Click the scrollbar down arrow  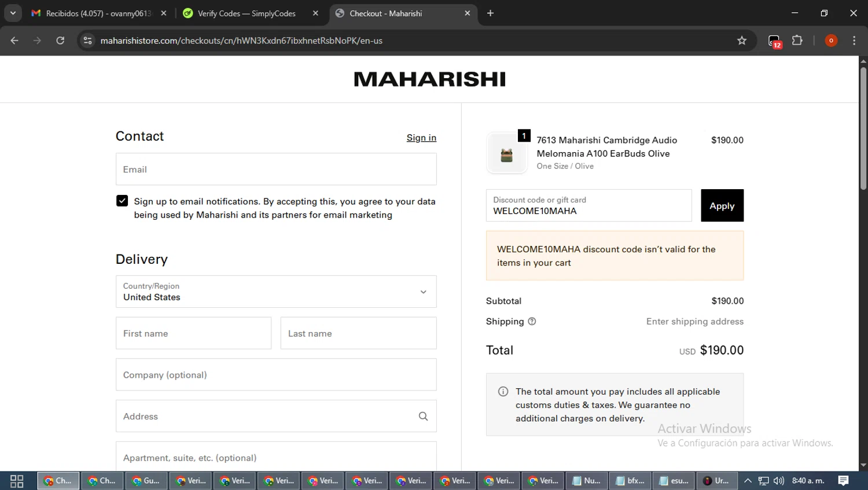(863, 465)
